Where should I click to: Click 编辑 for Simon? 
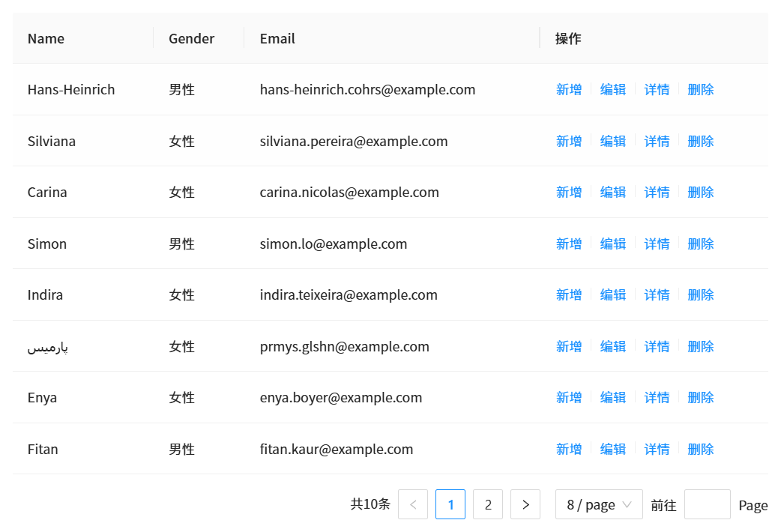click(x=612, y=244)
